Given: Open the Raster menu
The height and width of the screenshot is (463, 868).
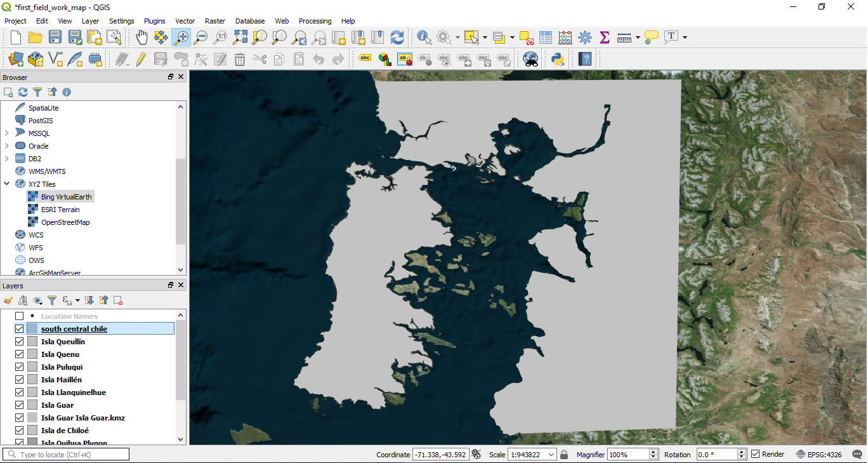Looking at the screenshot, I should (215, 21).
